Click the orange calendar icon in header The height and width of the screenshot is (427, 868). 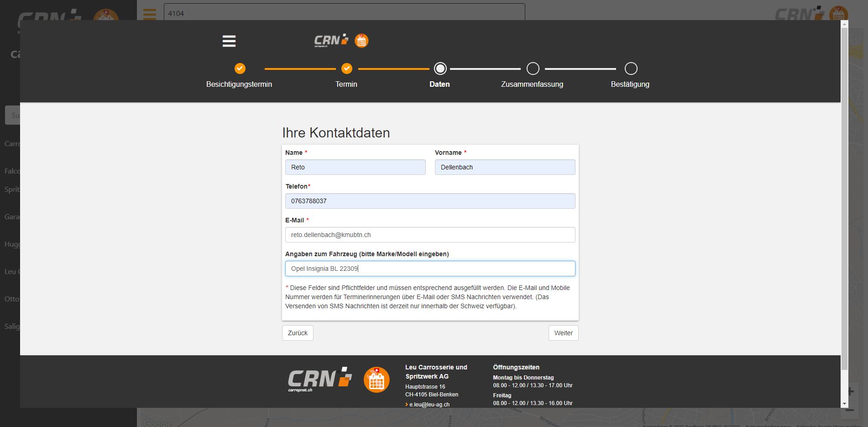[361, 41]
